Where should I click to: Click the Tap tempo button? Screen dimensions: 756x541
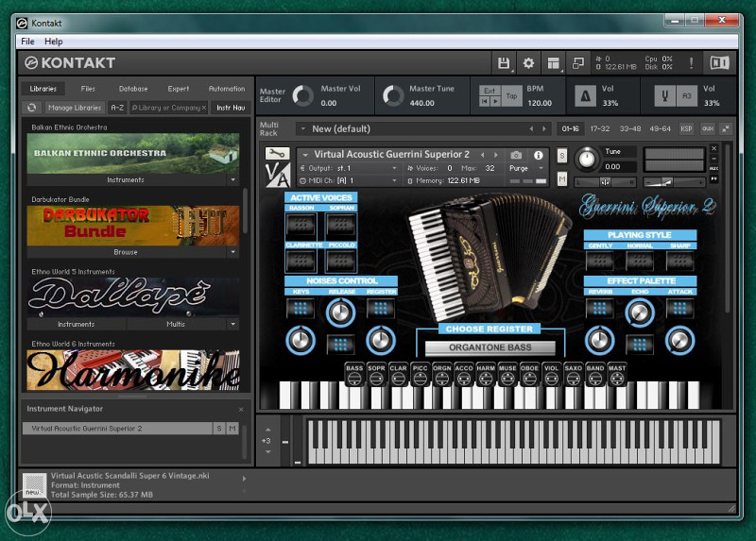pyautogui.click(x=511, y=96)
